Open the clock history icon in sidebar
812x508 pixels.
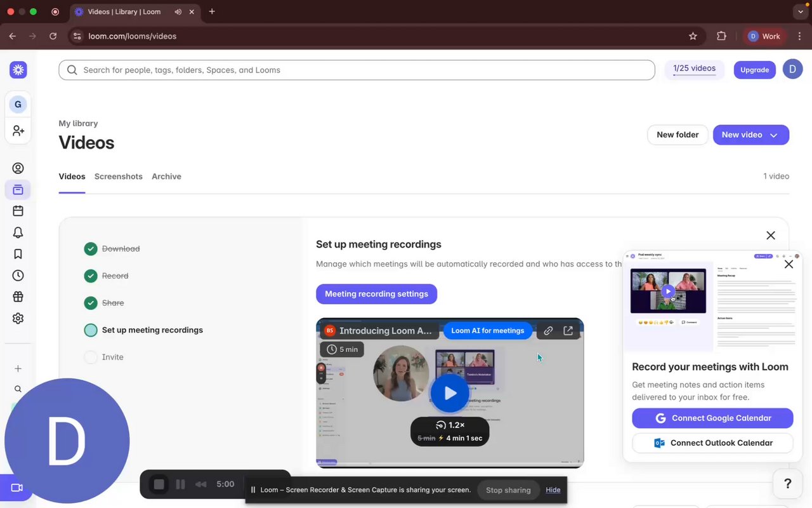click(x=18, y=276)
